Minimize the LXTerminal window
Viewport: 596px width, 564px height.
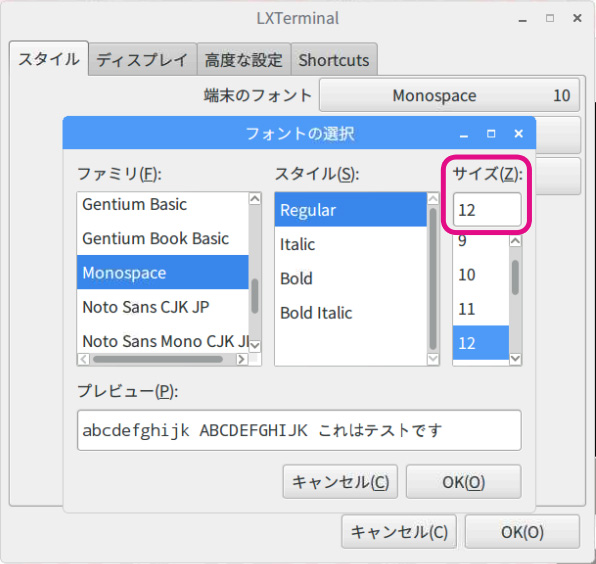[523, 19]
